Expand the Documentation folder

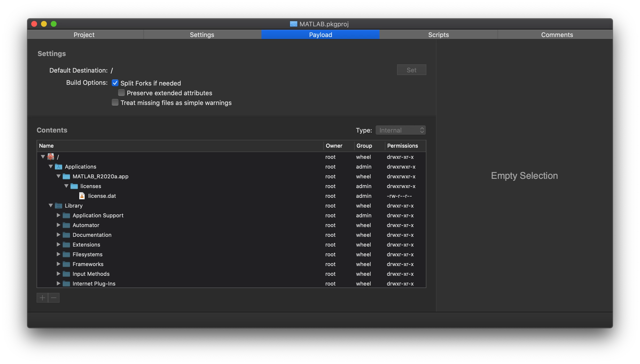58,235
